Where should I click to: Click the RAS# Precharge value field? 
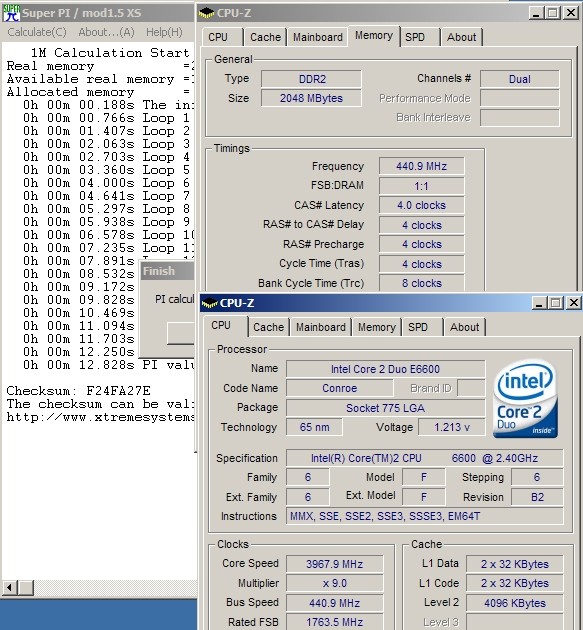tap(421, 244)
